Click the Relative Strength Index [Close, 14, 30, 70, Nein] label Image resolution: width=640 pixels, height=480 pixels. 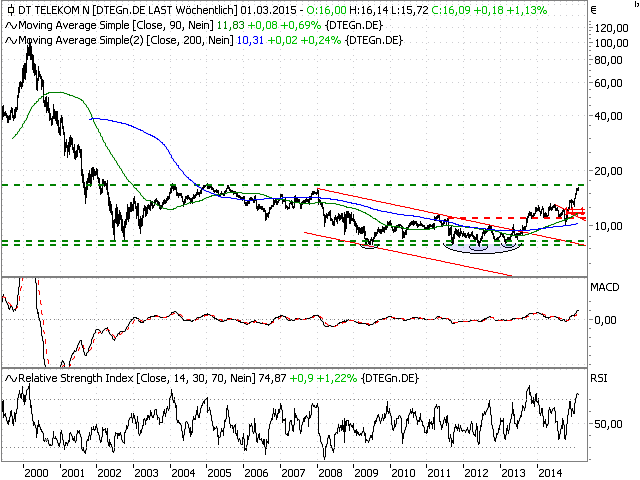coord(137,378)
